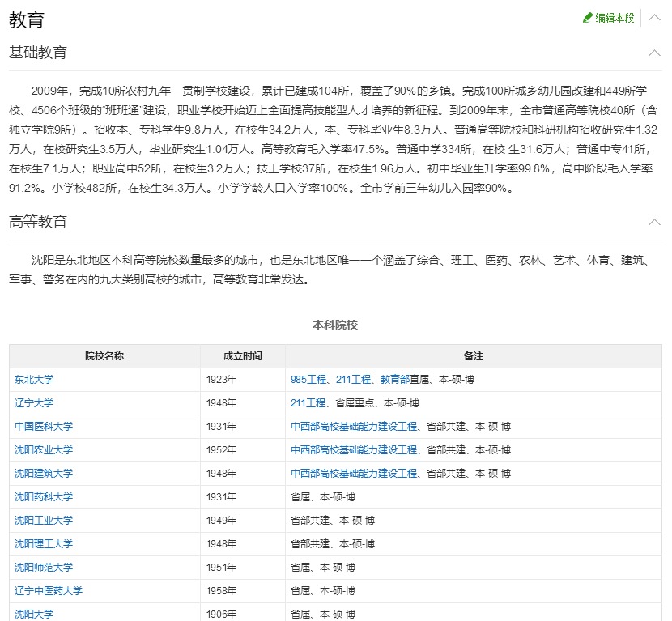Click the 教育 section heading

(x=27, y=19)
